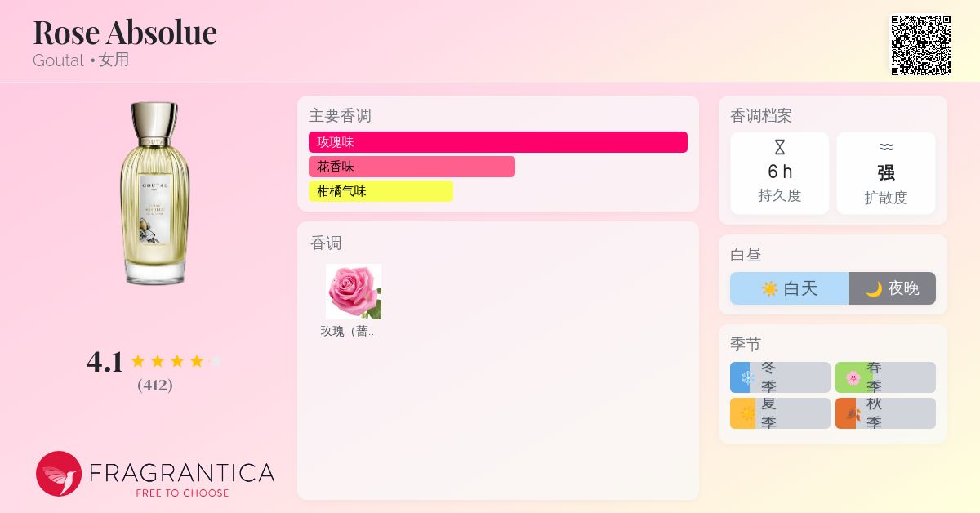The image size is (980, 513).
Task: Click the Rose Absolue title
Action: click(x=125, y=32)
